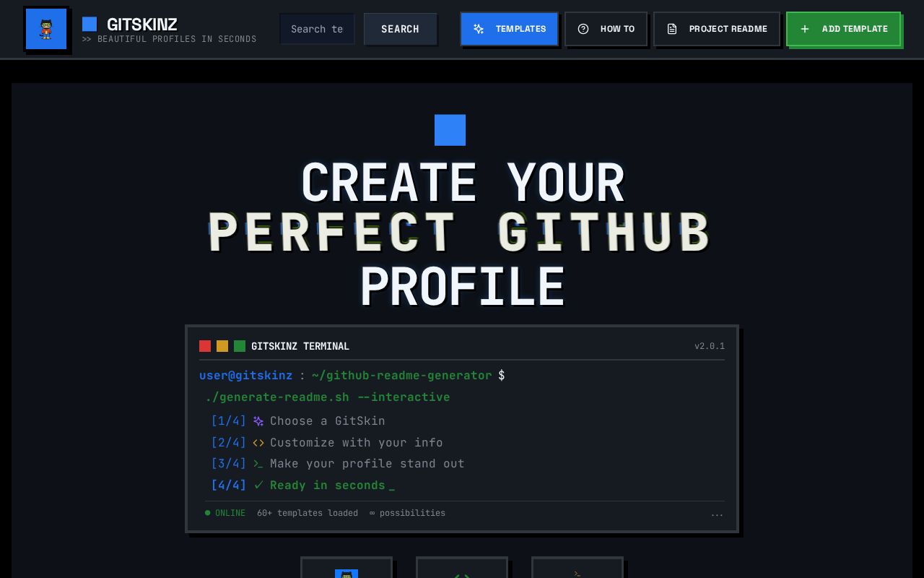Click the large blue square above headline
Image resolution: width=924 pixels, height=578 pixels.
pos(450,130)
